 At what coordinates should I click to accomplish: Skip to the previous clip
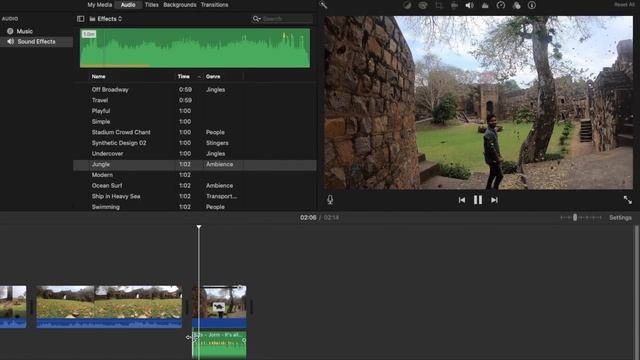click(x=462, y=200)
